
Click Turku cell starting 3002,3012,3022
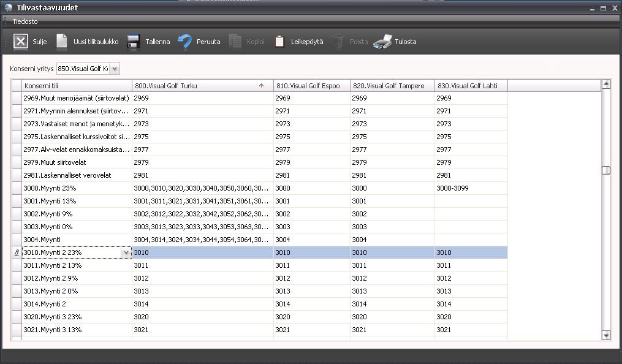click(x=202, y=214)
